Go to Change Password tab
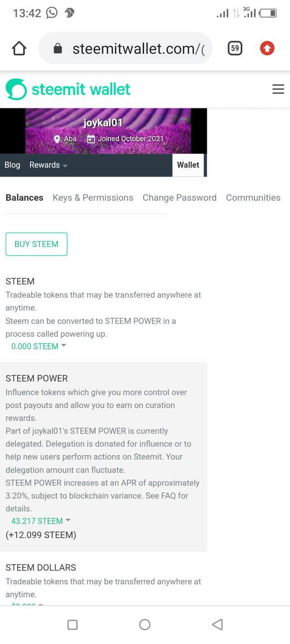The height and width of the screenshot is (644, 290). [x=179, y=197]
